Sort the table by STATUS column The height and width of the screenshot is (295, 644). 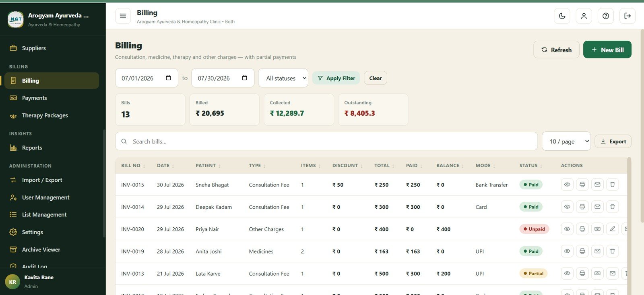(531, 166)
